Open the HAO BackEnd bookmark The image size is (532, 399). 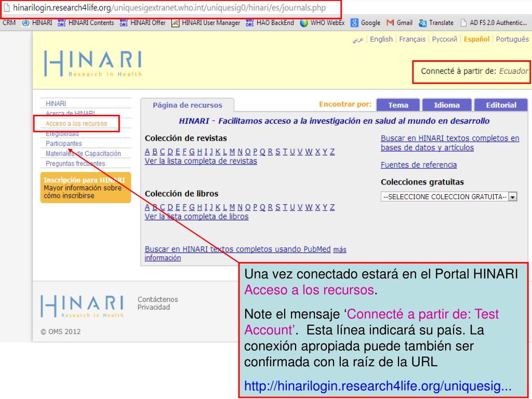[x=270, y=23]
